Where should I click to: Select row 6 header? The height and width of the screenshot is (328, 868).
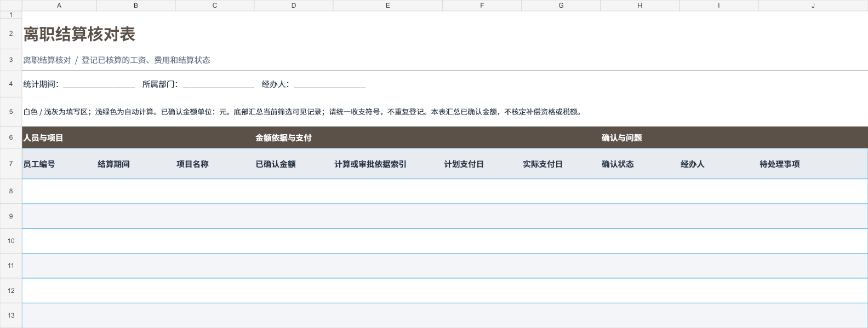pos(11,137)
